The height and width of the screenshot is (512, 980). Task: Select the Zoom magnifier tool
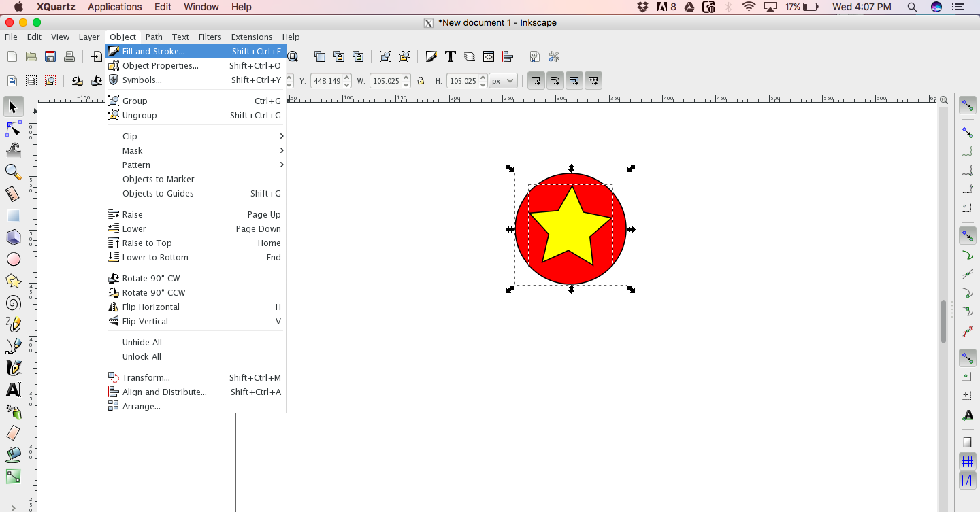pyautogui.click(x=13, y=172)
